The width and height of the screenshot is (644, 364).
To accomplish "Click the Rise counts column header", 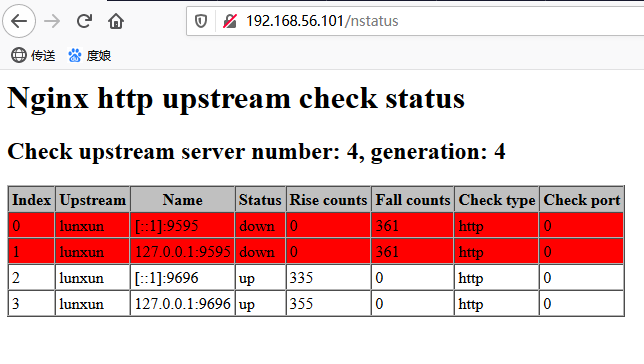I will coord(328,200).
